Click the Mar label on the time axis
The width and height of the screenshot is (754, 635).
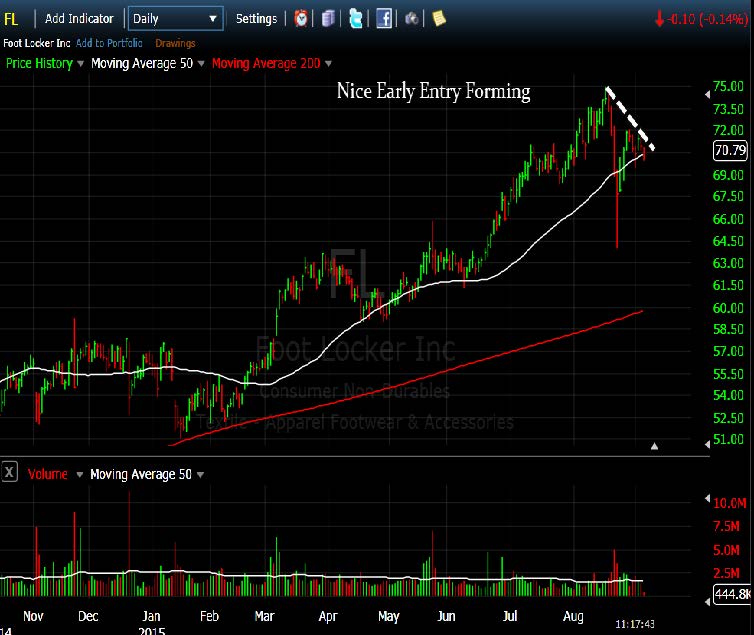coord(264,616)
